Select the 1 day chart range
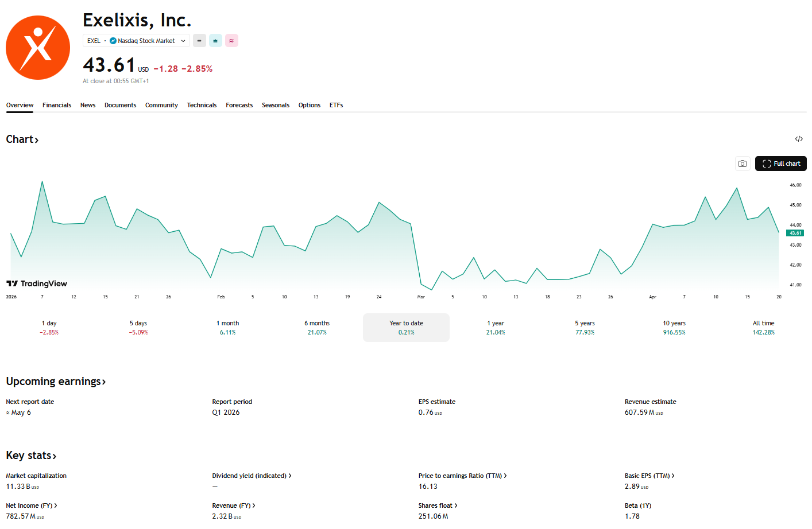812x529 pixels. pyautogui.click(x=49, y=328)
